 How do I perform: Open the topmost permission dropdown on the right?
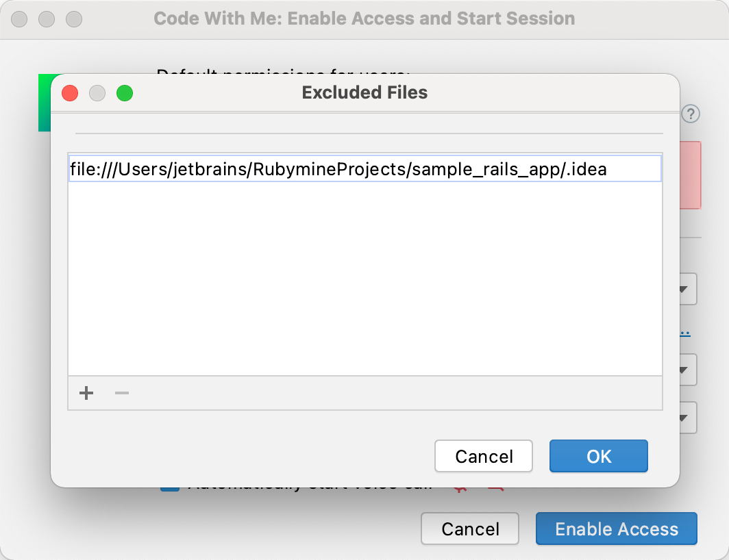(682, 289)
